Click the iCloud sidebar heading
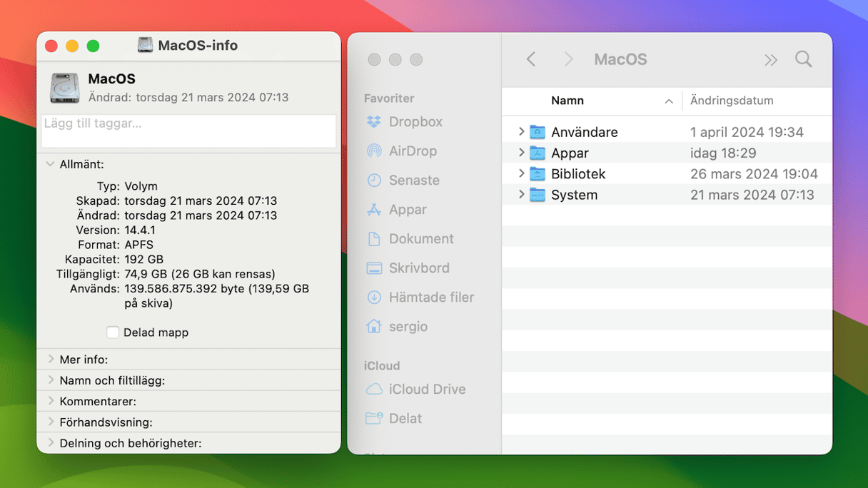The height and width of the screenshot is (488, 868). [x=382, y=366]
